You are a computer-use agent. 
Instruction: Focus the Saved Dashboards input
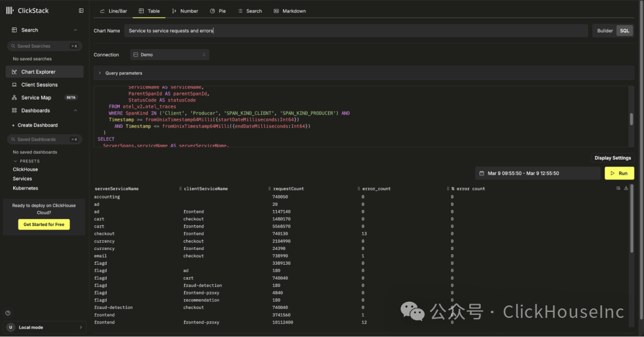(x=44, y=140)
